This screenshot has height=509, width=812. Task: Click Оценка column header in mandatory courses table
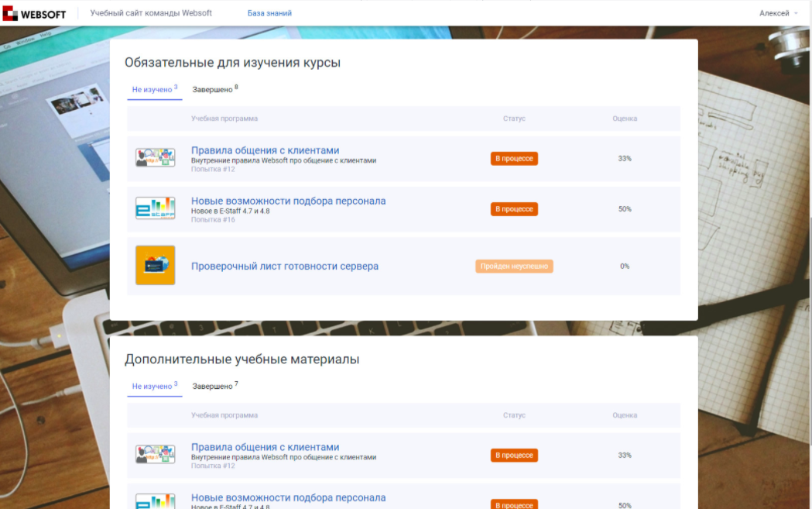click(625, 119)
